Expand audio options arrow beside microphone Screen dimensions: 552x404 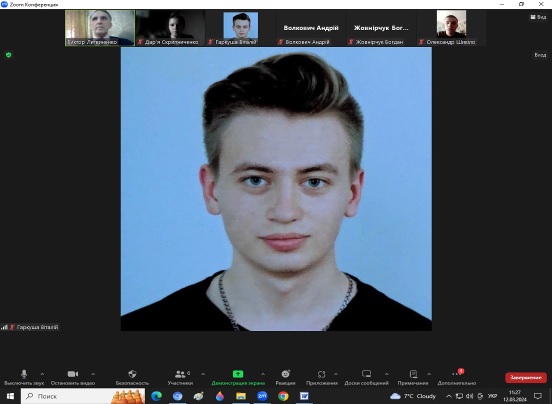coord(42,374)
